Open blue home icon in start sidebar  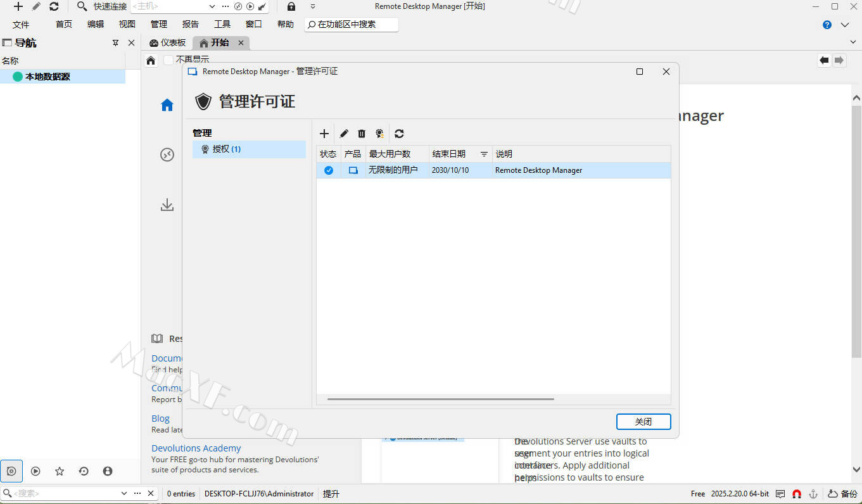[x=167, y=105]
